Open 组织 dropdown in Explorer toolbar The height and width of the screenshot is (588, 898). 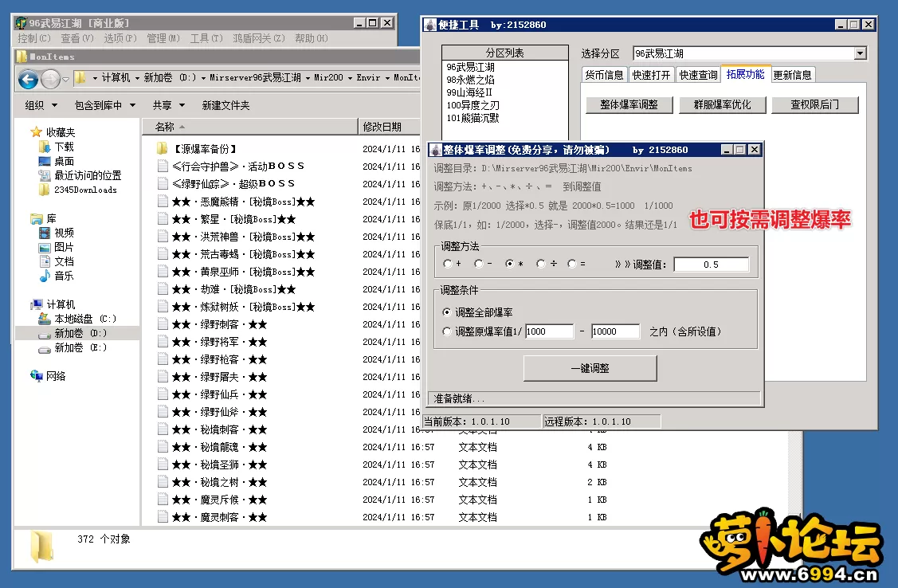41,105
